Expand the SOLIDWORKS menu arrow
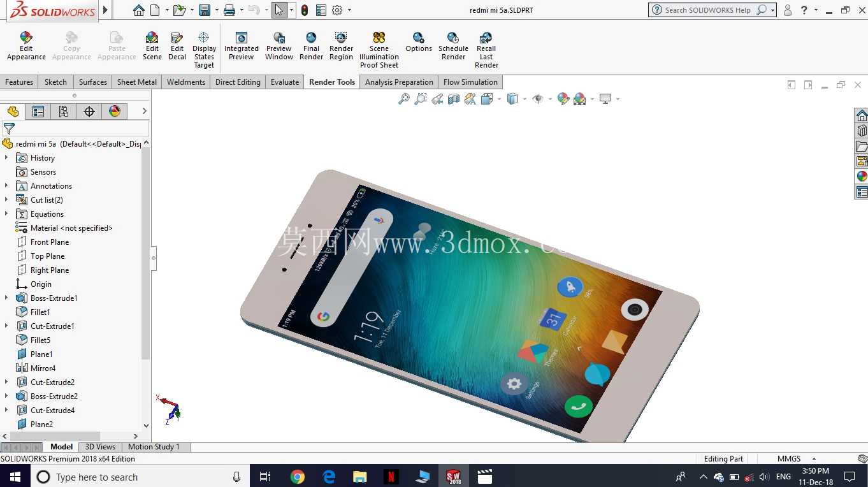The height and width of the screenshot is (487, 868). pyautogui.click(x=106, y=10)
